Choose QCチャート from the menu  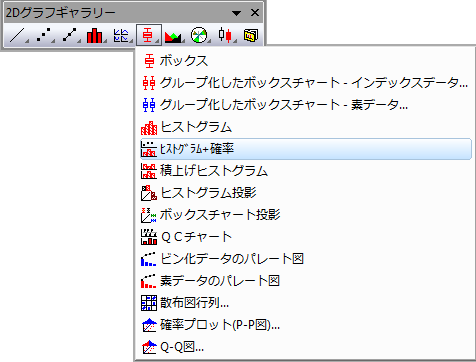[306, 237]
